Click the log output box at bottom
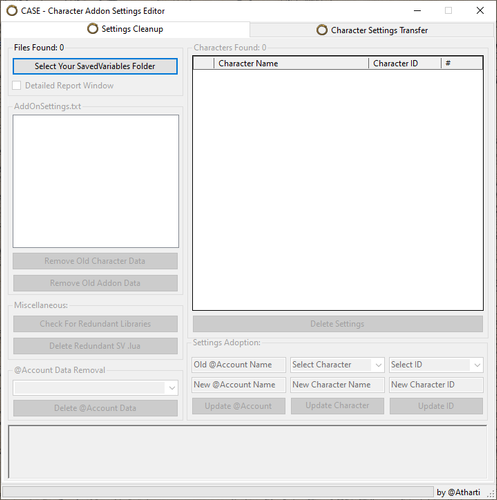This screenshot has width=497, height=500. (x=247, y=452)
